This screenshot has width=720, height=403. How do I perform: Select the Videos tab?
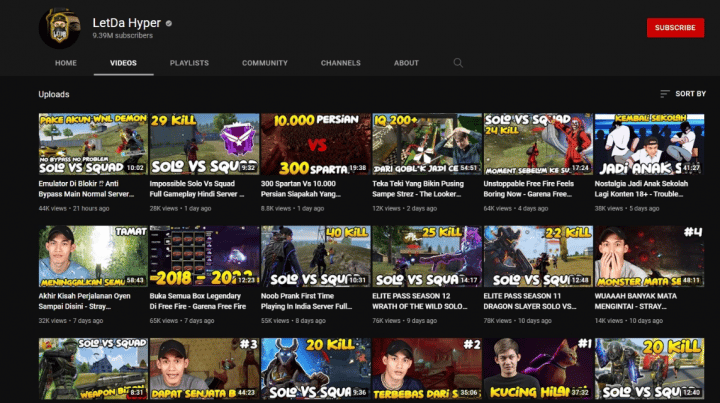pyautogui.click(x=124, y=63)
